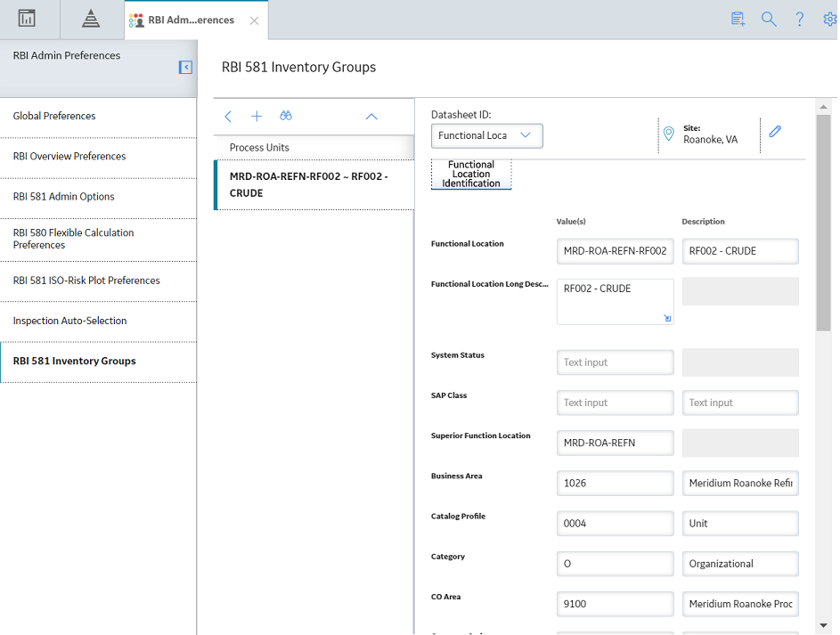The width and height of the screenshot is (840, 635).
Task: Click the Description column header
Action: coord(703,221)
